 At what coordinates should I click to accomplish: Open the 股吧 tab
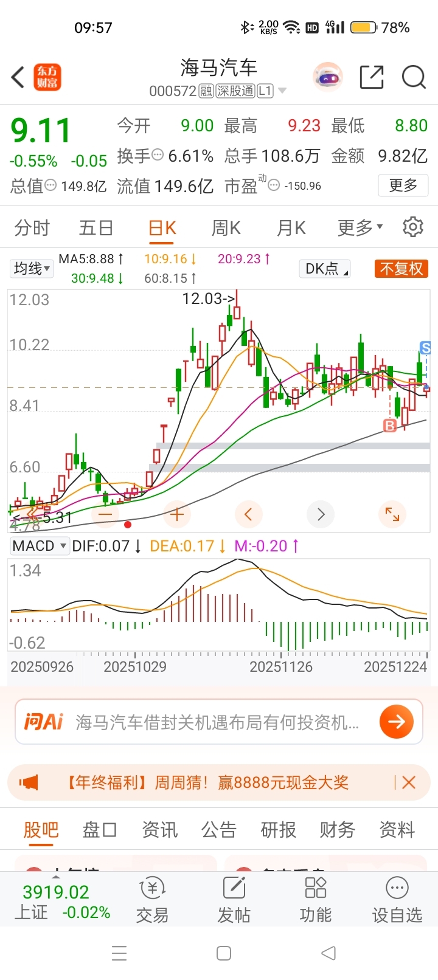(41, 830)
